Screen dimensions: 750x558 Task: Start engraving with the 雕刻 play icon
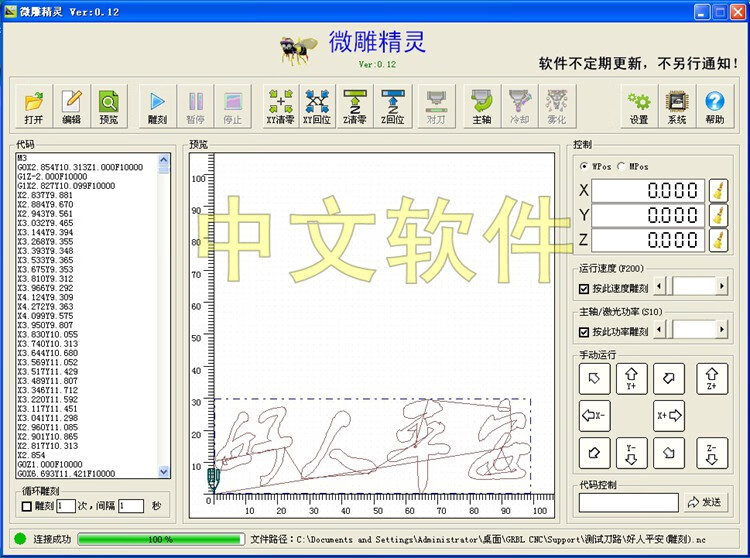[x=157, y=106]
